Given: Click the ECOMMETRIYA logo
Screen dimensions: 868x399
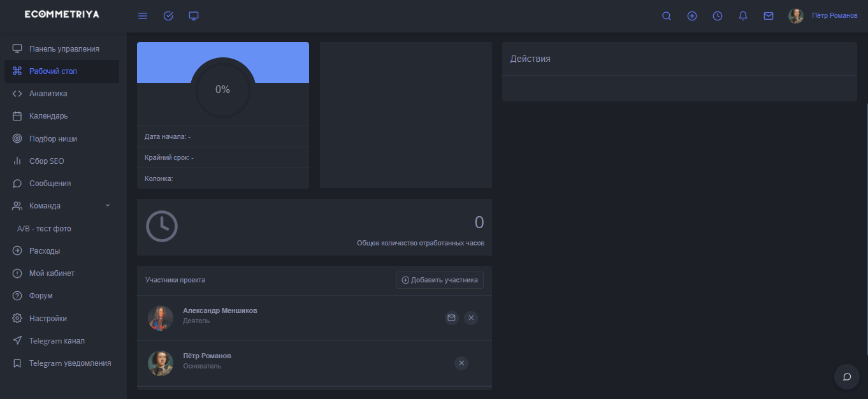Looking at the screenshot, I should (62, 14).
